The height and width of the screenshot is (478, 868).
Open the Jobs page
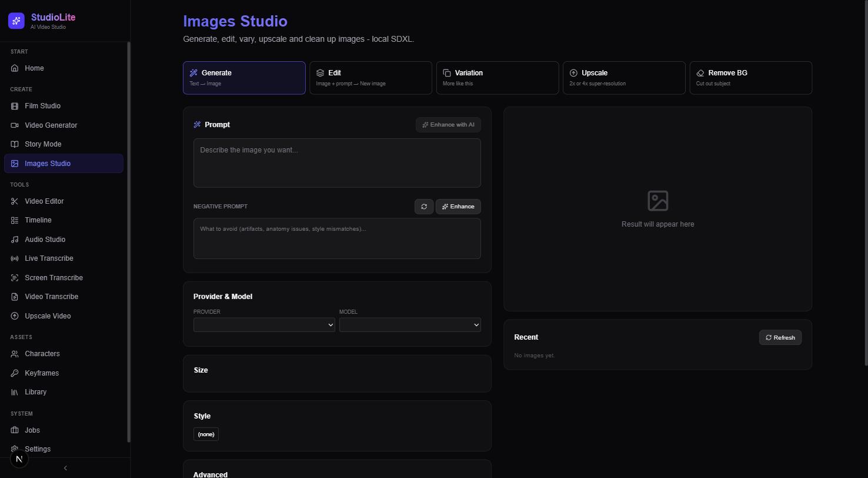pos(64,430)
